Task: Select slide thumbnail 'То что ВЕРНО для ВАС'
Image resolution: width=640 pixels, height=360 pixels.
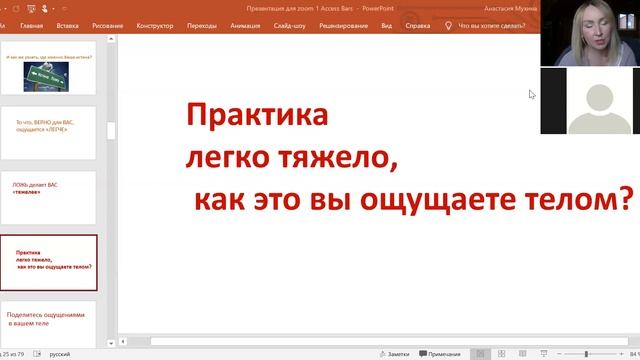Action: click(48, 133)
